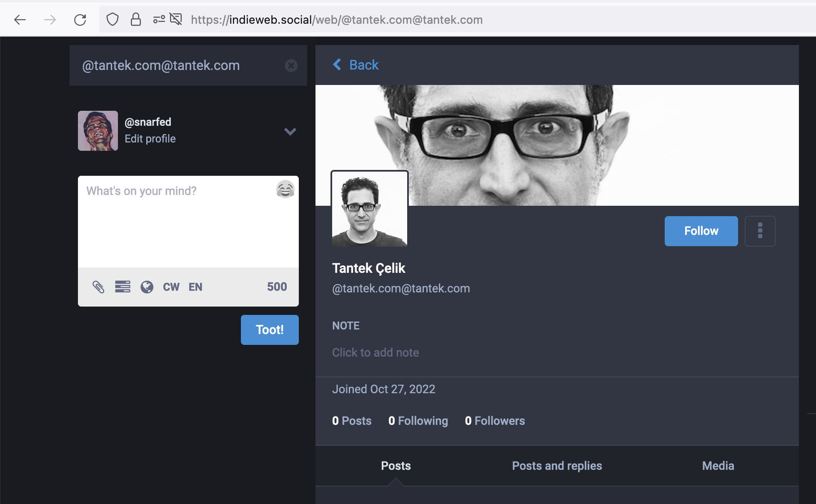Change post privacy with the globe icon
The height and width of the screenshot is (504, 816).
[147, 287]
